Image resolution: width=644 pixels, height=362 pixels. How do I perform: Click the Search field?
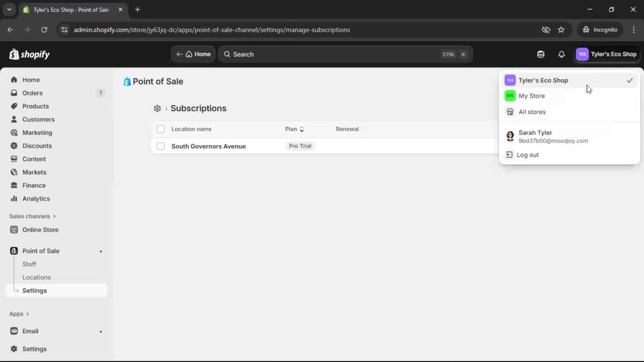tap(345, 54)
